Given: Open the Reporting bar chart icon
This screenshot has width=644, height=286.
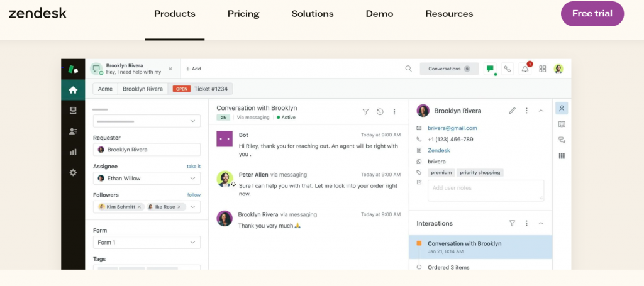Looking at the screenshot, I should point(73,152).
